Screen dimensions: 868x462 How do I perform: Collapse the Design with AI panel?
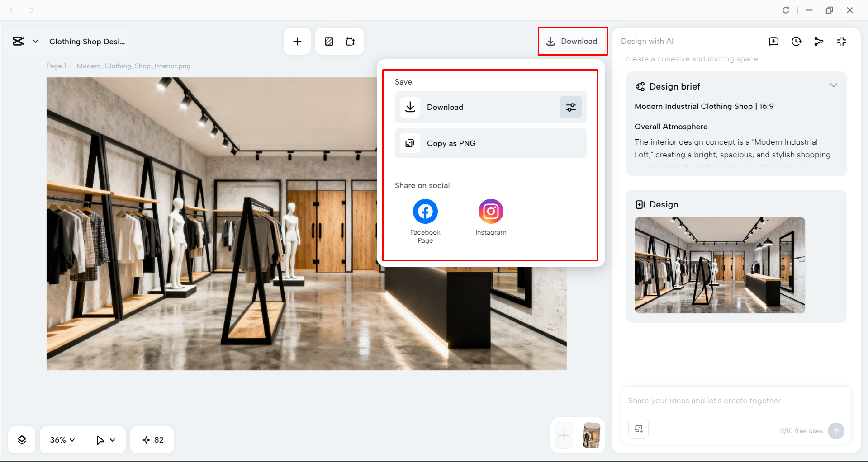841,42
